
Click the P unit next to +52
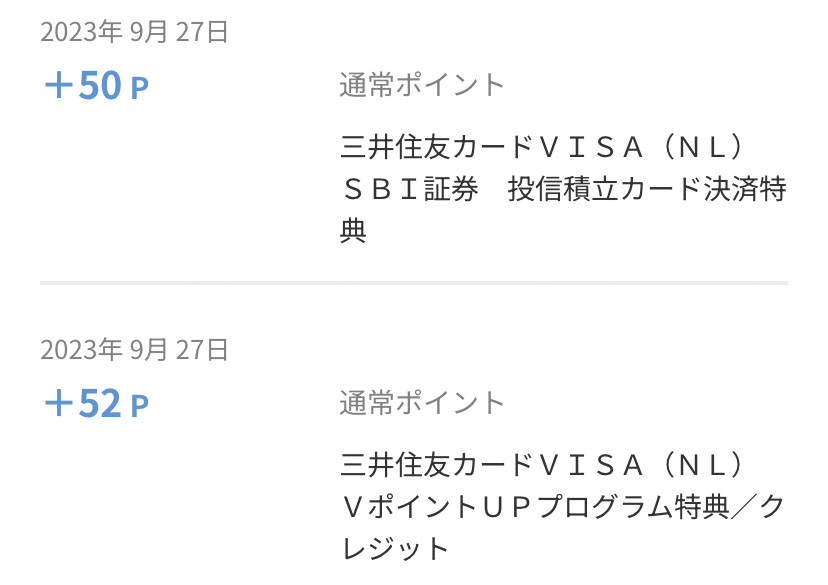[x=139, y=407]
